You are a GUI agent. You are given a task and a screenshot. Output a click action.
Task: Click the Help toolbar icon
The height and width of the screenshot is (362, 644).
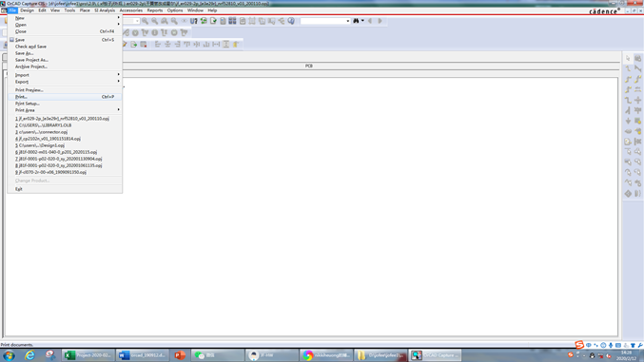coord(291,21)
